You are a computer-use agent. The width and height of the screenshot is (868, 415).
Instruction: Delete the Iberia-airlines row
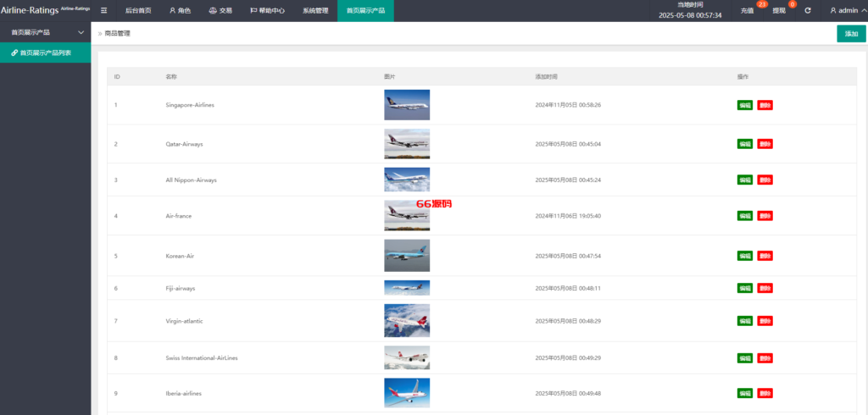(765, 394)
